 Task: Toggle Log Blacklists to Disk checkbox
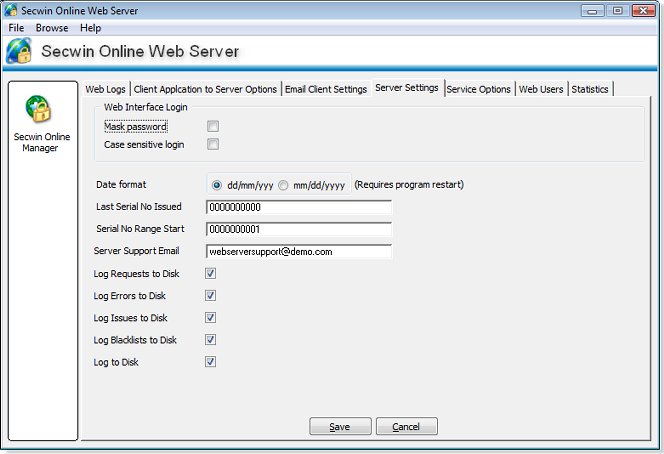pos(210,340)
